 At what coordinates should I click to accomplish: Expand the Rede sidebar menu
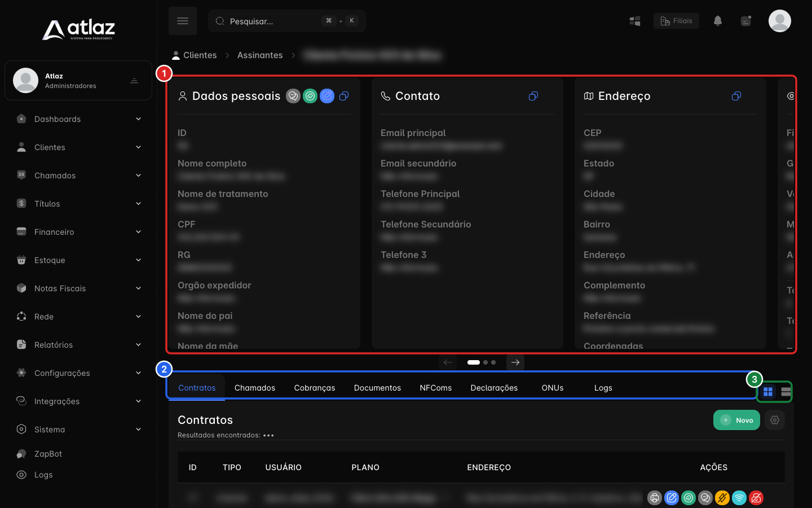pyautogui.click(x=79, y=317)
